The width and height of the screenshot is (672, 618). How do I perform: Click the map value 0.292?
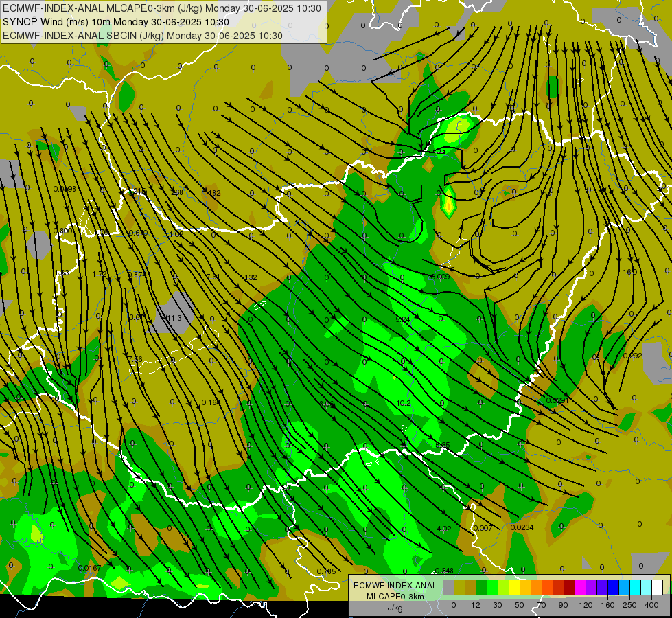[x=632, y=356]
